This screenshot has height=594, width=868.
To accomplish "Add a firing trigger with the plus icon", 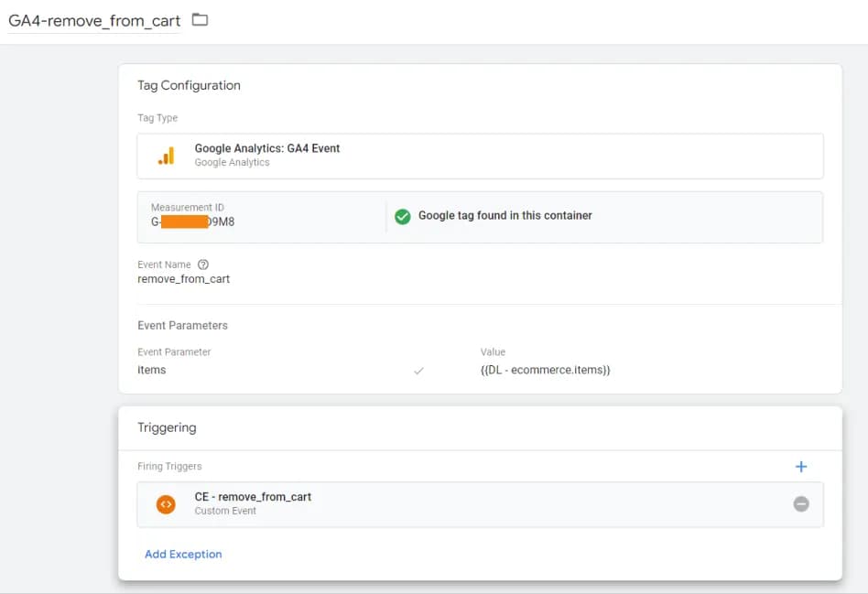I will [800, 467].
